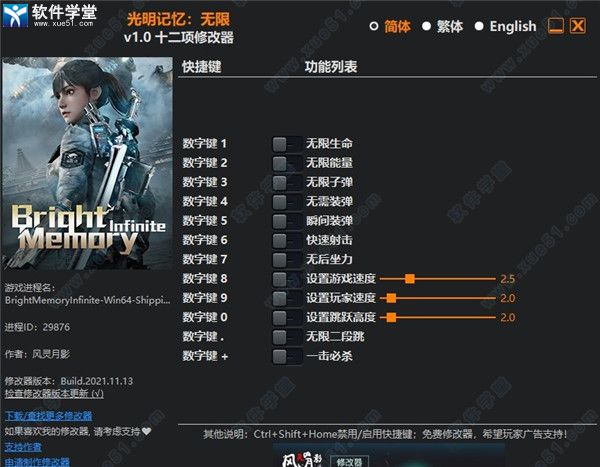The height and width of the screenshot is (467, 600).
Task: Click the 设置跳跃高度 slider handle
Action: click(391, 317)
